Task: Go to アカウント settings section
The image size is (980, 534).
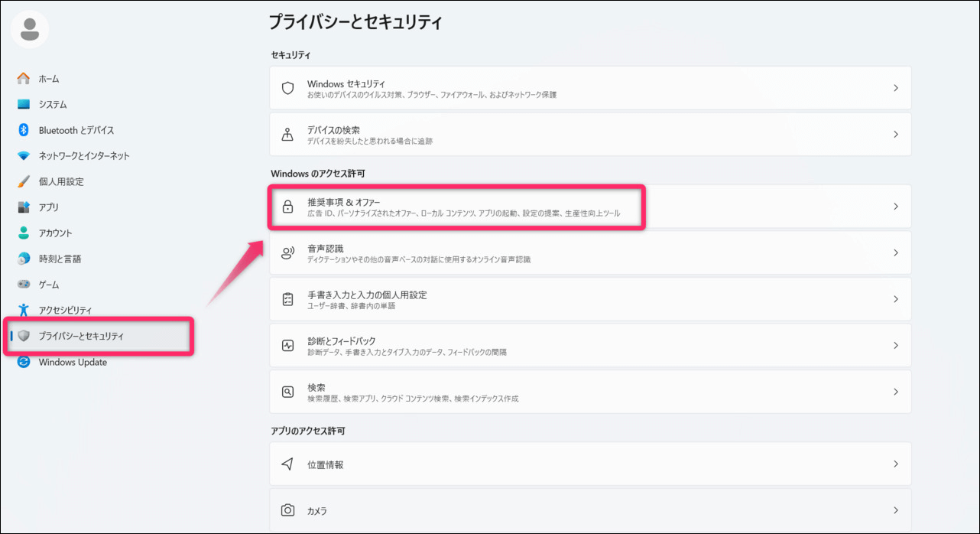Action: pyautogui.click(x=56, y=233)
